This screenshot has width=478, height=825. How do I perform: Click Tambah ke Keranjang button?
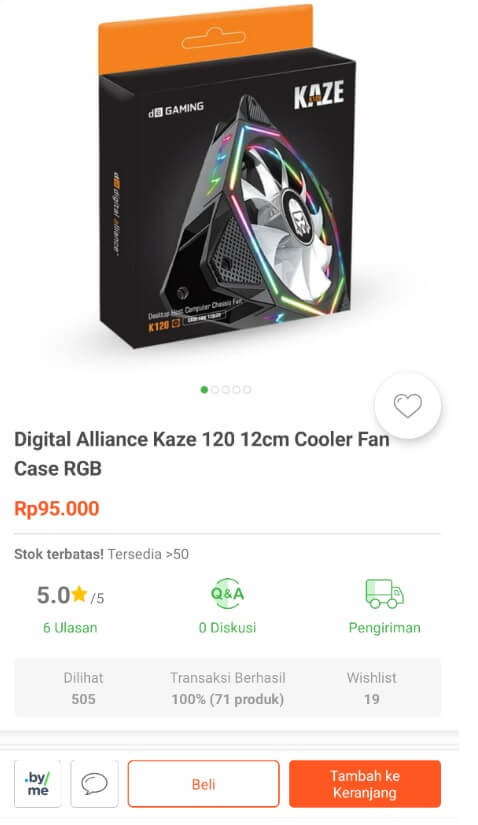coord(365,784)
